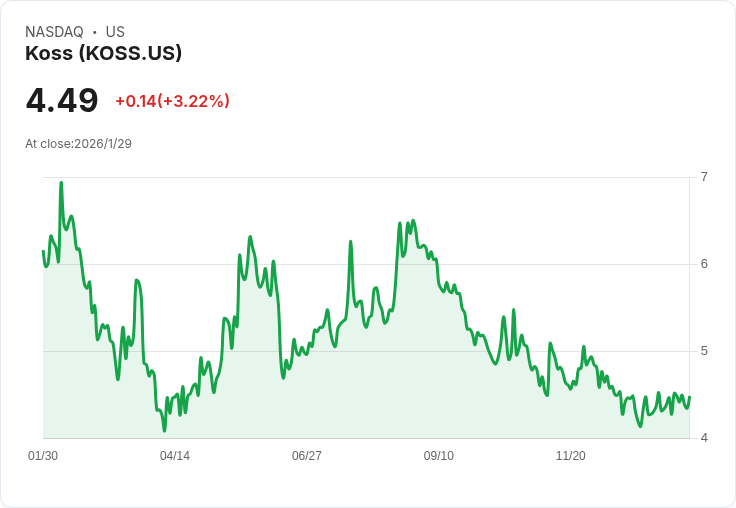Click the 09/10 x-axis date label
This screenshot has width=736, height=508.
point(439,455)
